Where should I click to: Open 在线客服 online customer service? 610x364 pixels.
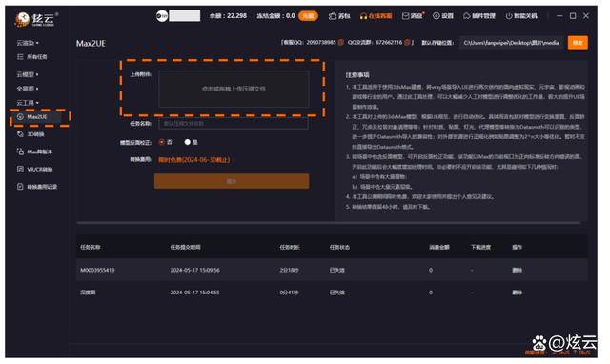pos(376,16)
